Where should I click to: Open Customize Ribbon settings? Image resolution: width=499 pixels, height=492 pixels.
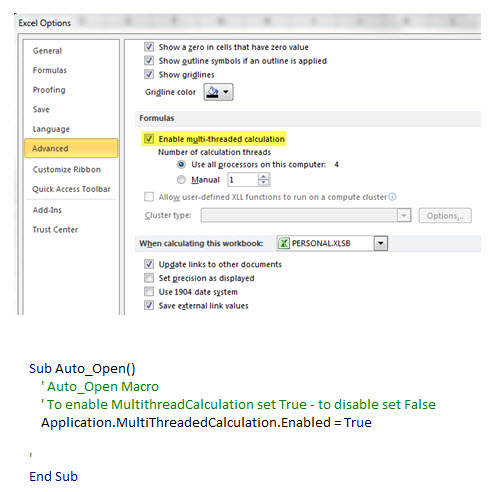coord(67,169)
